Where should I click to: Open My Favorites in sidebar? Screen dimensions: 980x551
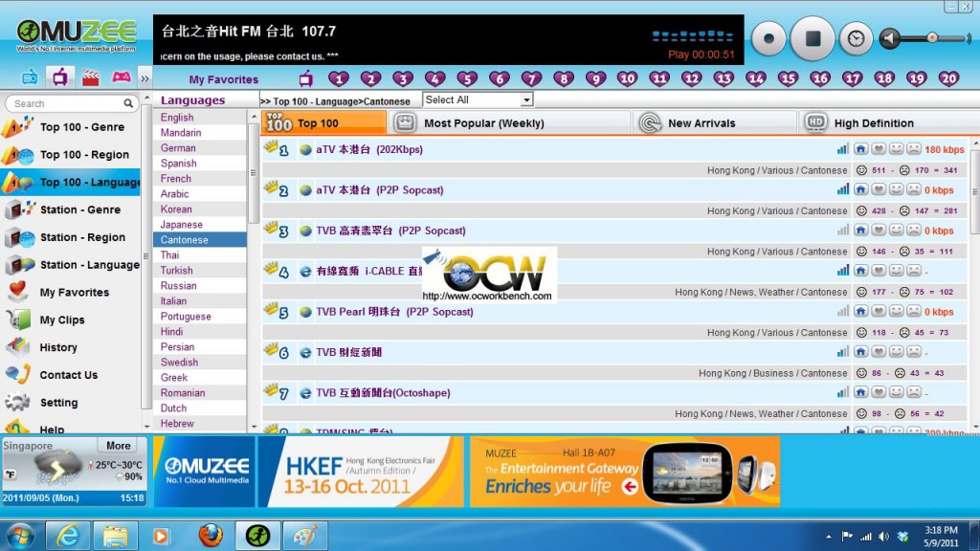pyautogui.click(x=71, y=292)
